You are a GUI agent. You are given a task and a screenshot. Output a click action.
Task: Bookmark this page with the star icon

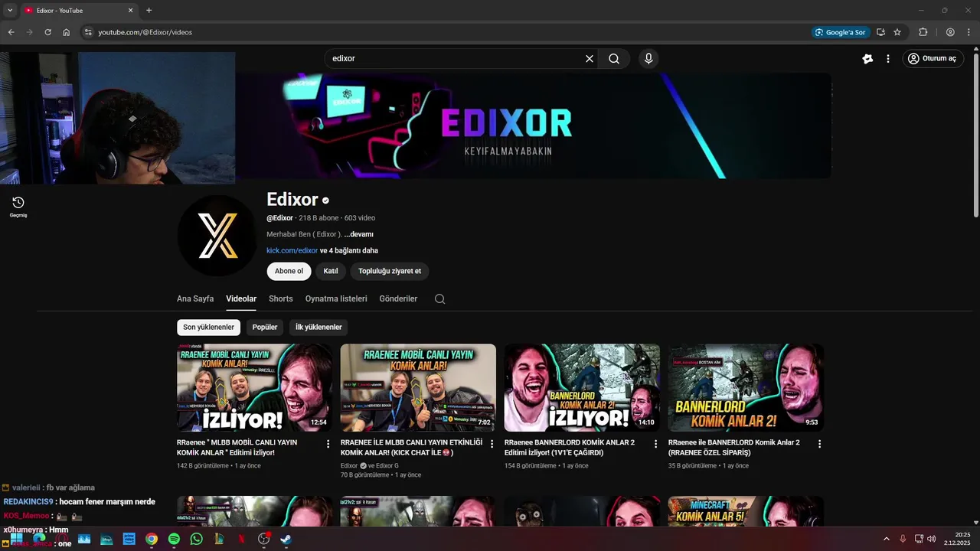(x=897, y=32)
